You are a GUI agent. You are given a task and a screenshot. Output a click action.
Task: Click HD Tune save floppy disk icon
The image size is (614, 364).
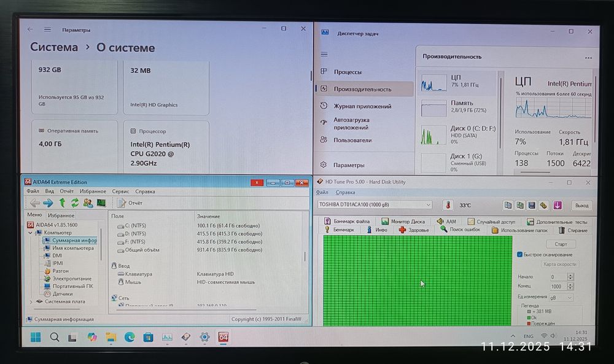point(532,205)
